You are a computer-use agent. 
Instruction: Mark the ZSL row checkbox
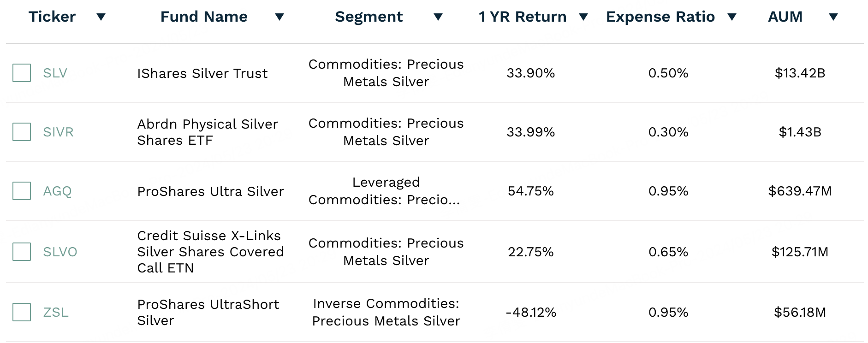(22, 312)
